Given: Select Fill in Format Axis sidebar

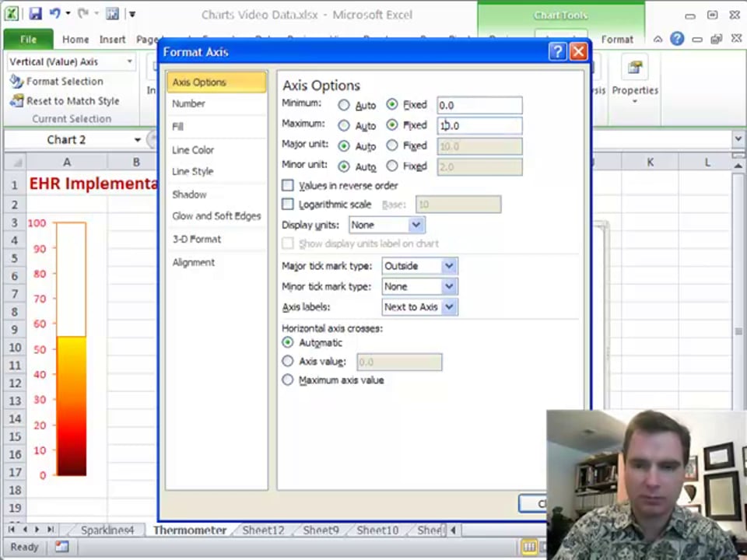Looking at the screenshot, I should [x=177, y=127].
